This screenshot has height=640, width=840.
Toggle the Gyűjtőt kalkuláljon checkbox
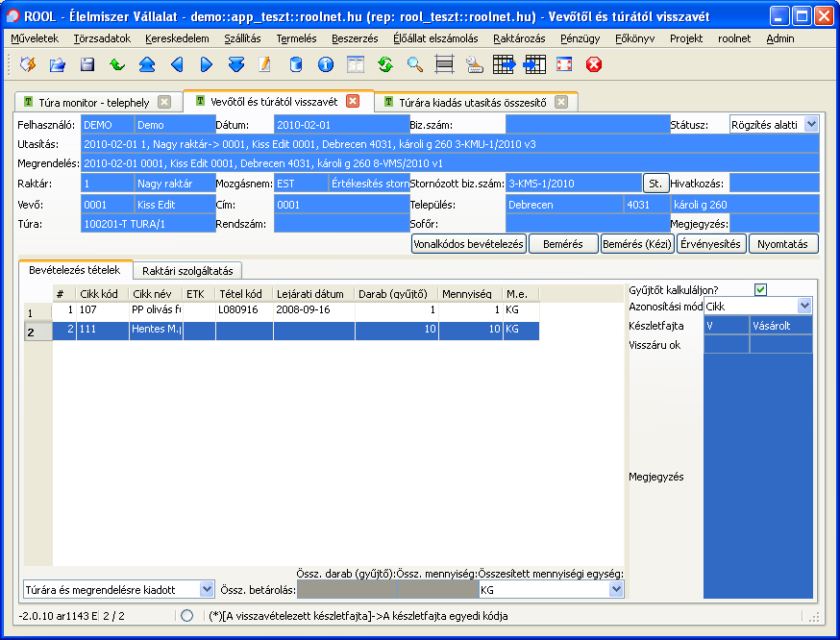pyautogui.click(x=761, y=289)
